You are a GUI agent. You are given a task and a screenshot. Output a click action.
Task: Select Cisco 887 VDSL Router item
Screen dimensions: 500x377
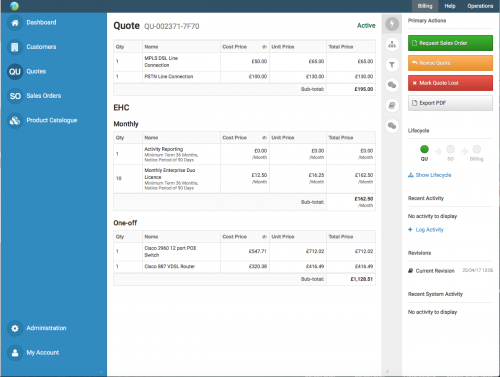pyautogui.click(x=170, y=266)
